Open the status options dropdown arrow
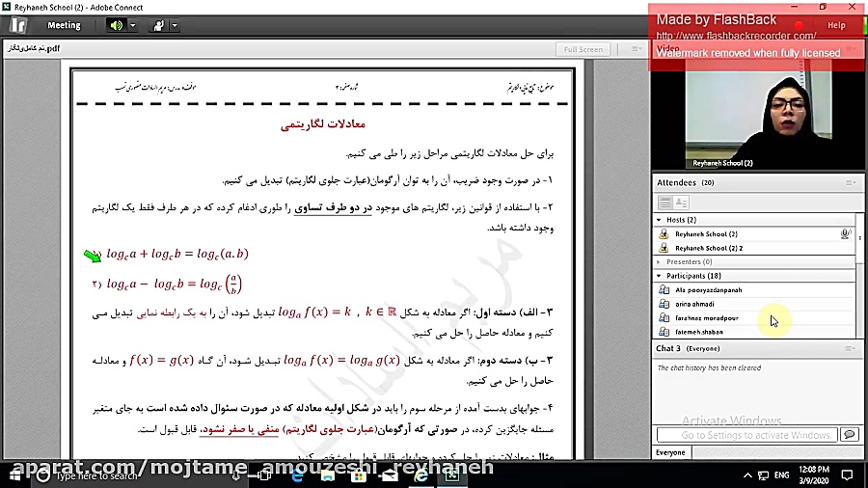 coord(175,25)
